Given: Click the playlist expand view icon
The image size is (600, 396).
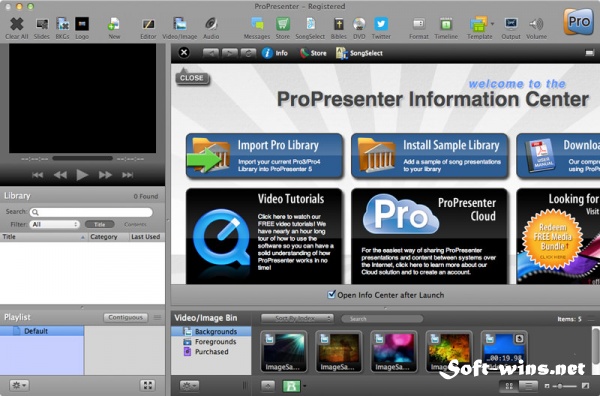Looking at the screenshot, I should point(147,385).
